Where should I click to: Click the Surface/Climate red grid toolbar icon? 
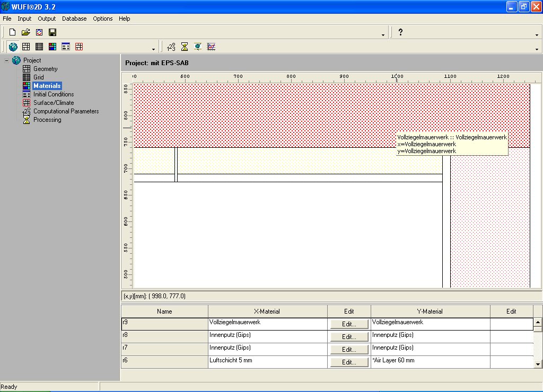(79, 47)
